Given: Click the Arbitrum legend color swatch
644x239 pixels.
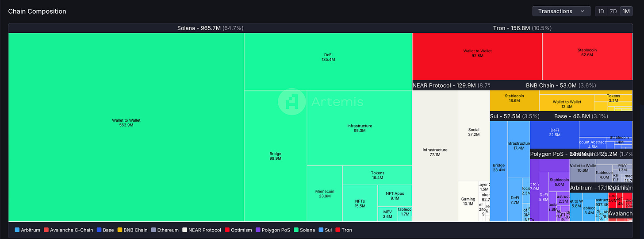Looking at the screenshot, I should tap(17, 230).
